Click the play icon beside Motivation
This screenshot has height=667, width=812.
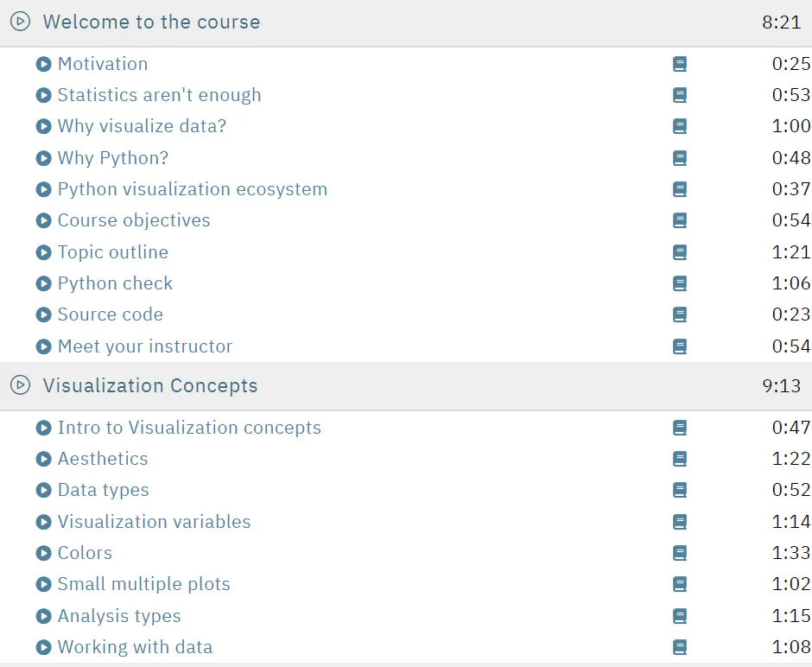43,64
